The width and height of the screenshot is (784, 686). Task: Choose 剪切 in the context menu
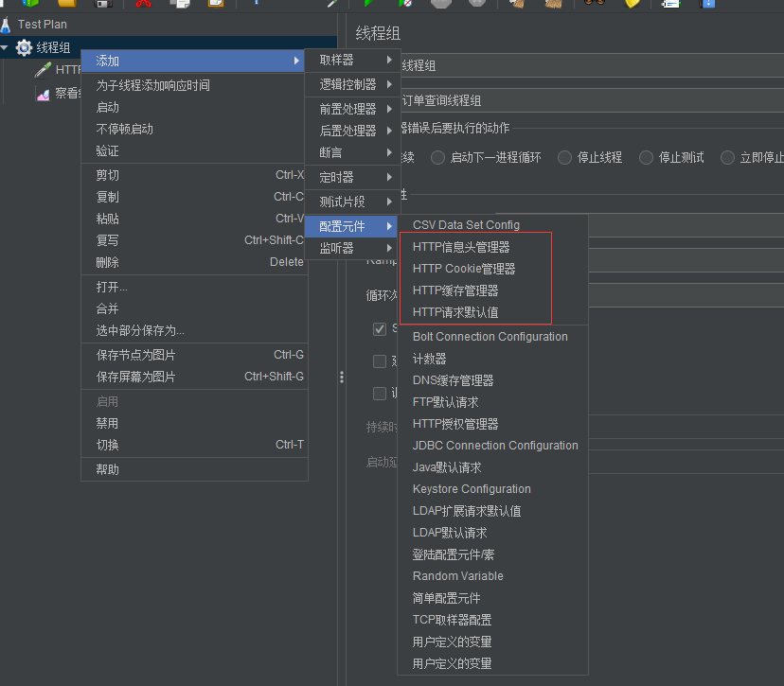[194, 175]
